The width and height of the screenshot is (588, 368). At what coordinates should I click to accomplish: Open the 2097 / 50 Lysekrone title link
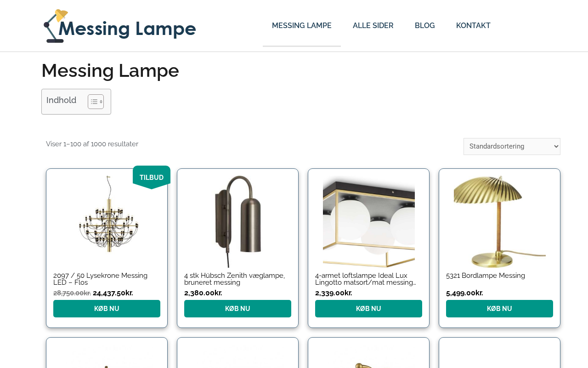(100, 279)
